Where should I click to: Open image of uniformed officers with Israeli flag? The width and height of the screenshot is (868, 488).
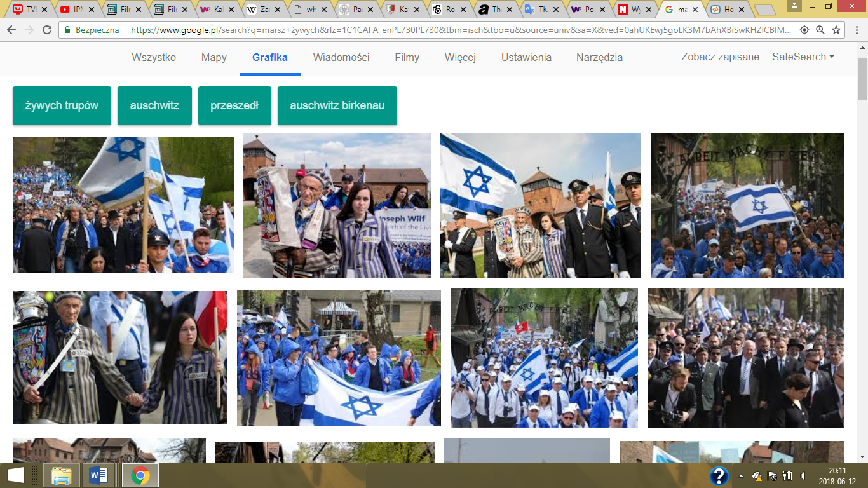541,205
